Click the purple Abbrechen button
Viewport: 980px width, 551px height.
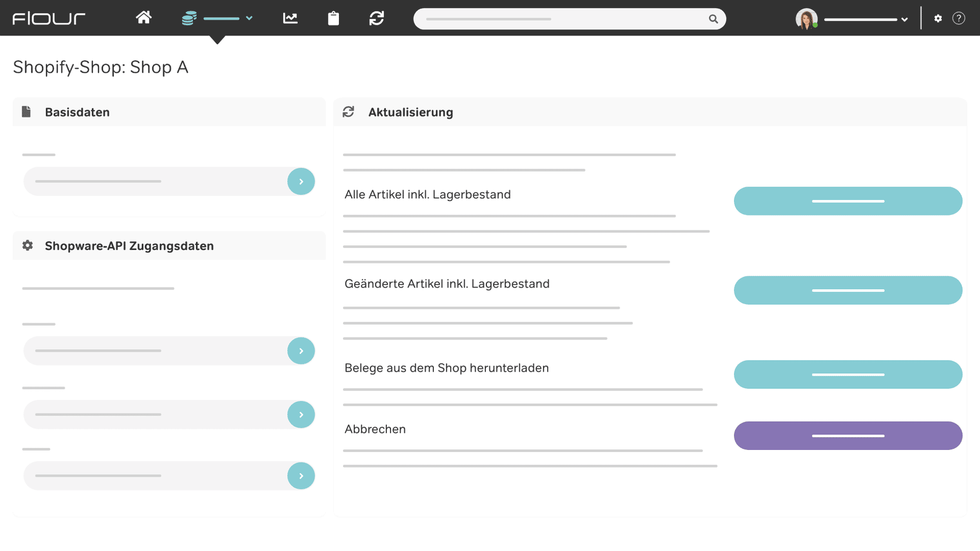[x=848, y=436]
